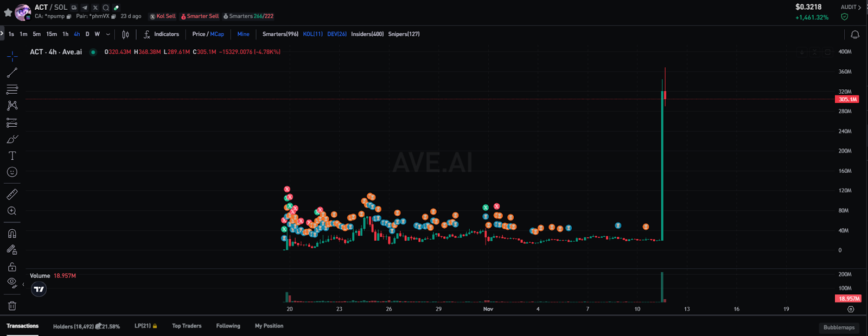Switch timeframe to 1s
Viewport: 868px width, 336px height.
(11, 34)
